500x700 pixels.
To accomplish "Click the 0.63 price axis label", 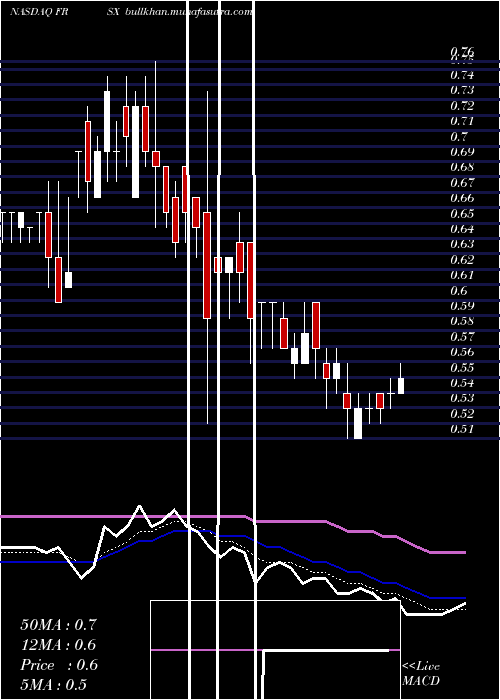I will click(x=462, y=244).
